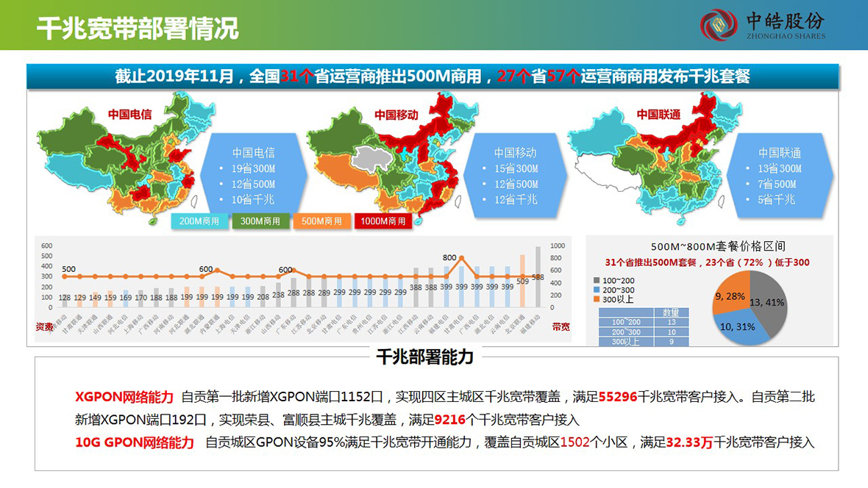Image resolution: width=868 pixels, height=488 pixels.
Task: Click the red figure 32.33万
Action: [x=690, y=442]
